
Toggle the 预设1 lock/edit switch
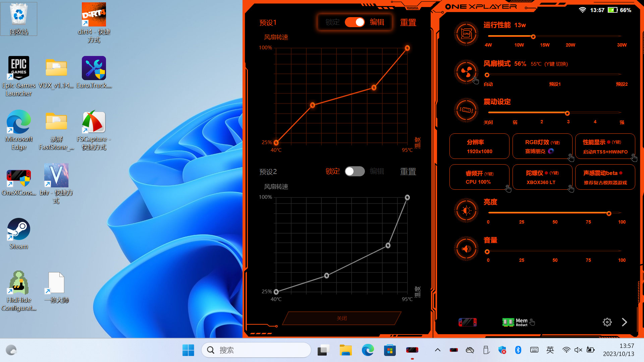point(355,22)
